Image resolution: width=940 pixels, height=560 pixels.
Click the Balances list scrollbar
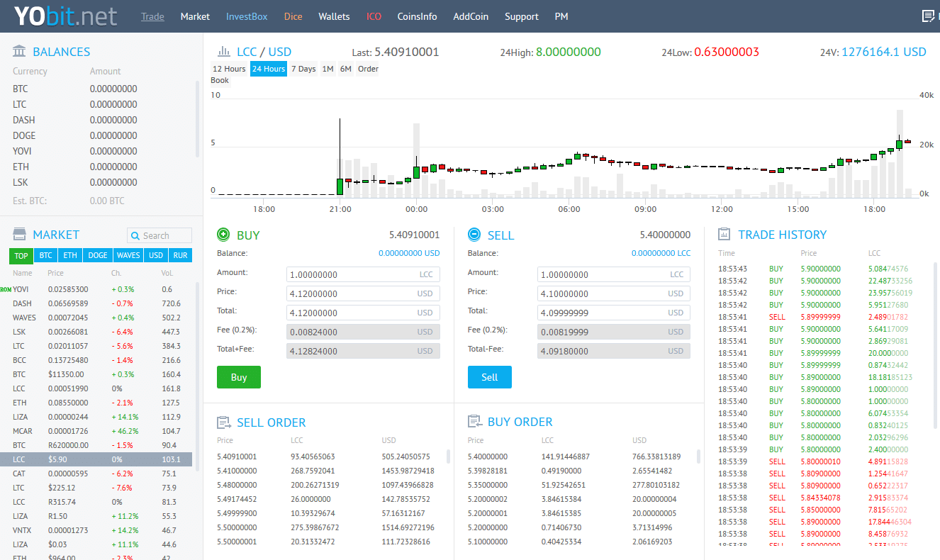(198, 118)
